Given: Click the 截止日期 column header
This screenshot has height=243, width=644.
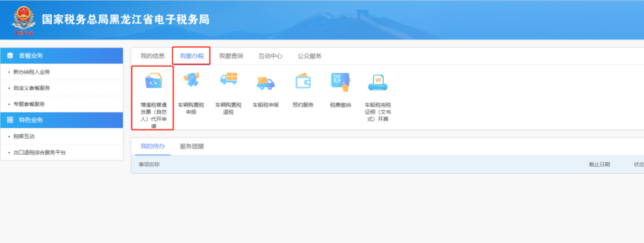Looking at the screenshot, I should point(599,164).
